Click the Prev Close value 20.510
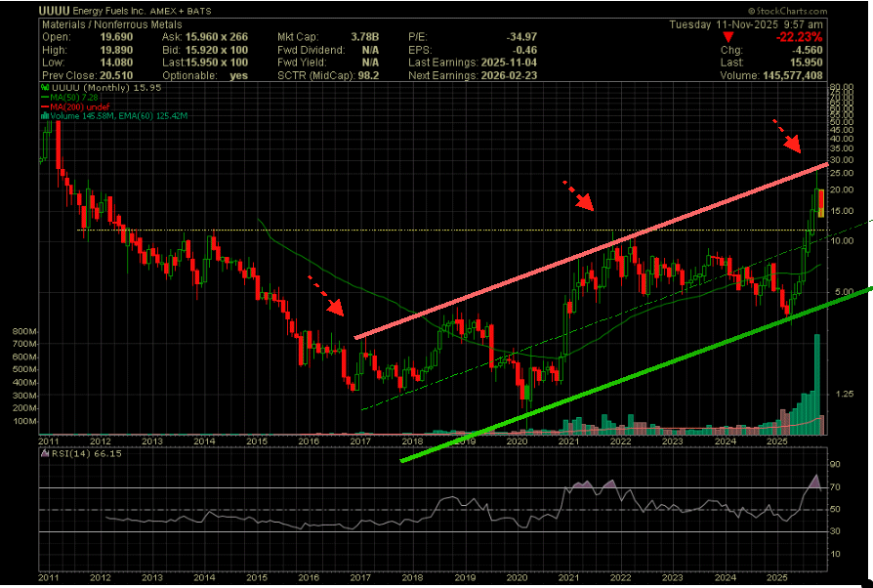Screen dimensions: 873x588 pos(116,76)
